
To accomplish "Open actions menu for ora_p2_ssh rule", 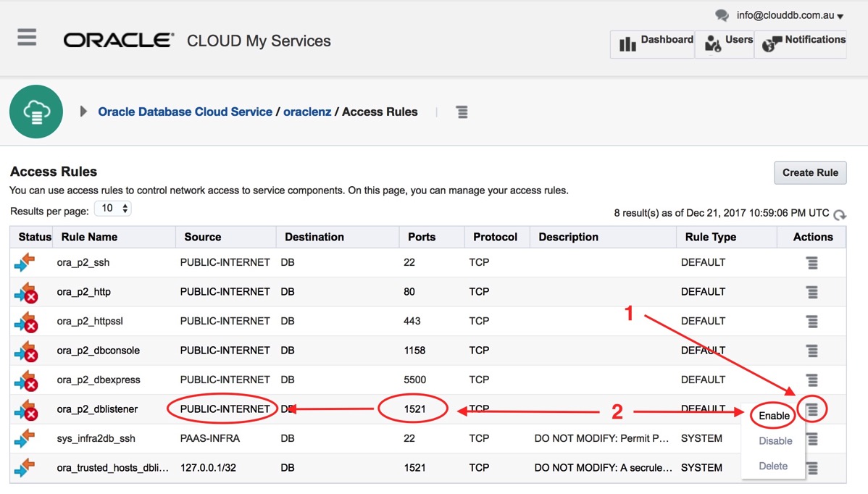I will 812,263.
